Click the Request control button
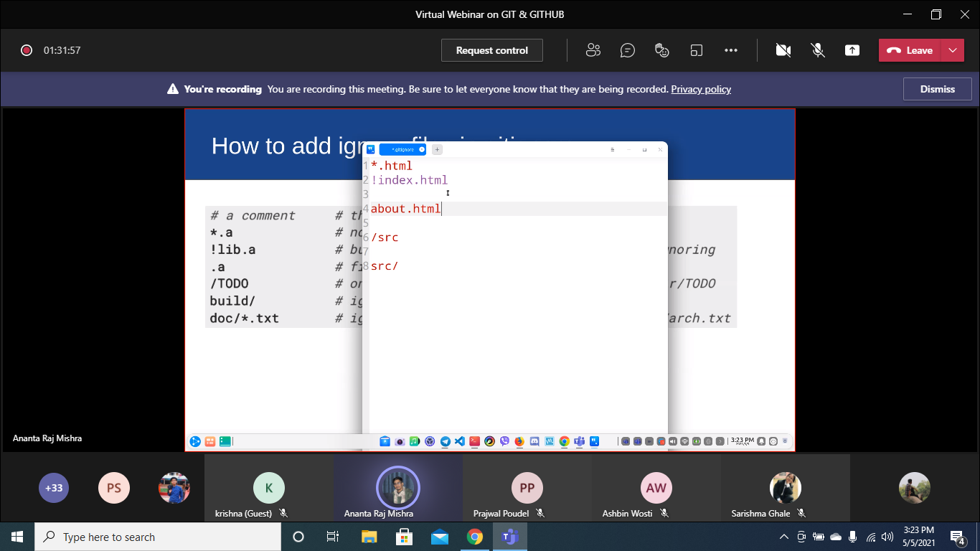The width and height of the screenshot is (980, 551). pos(492,50)
